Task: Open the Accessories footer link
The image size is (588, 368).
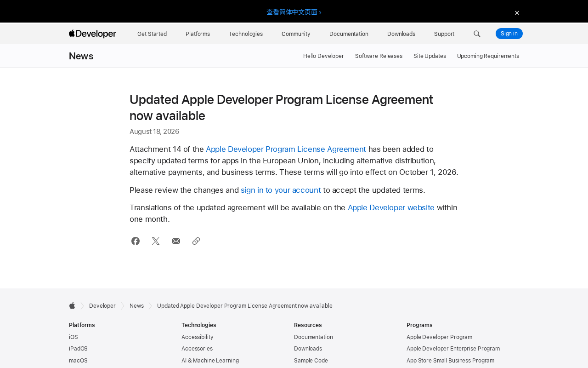Action: pyautogui.click(x=197, y=349)
